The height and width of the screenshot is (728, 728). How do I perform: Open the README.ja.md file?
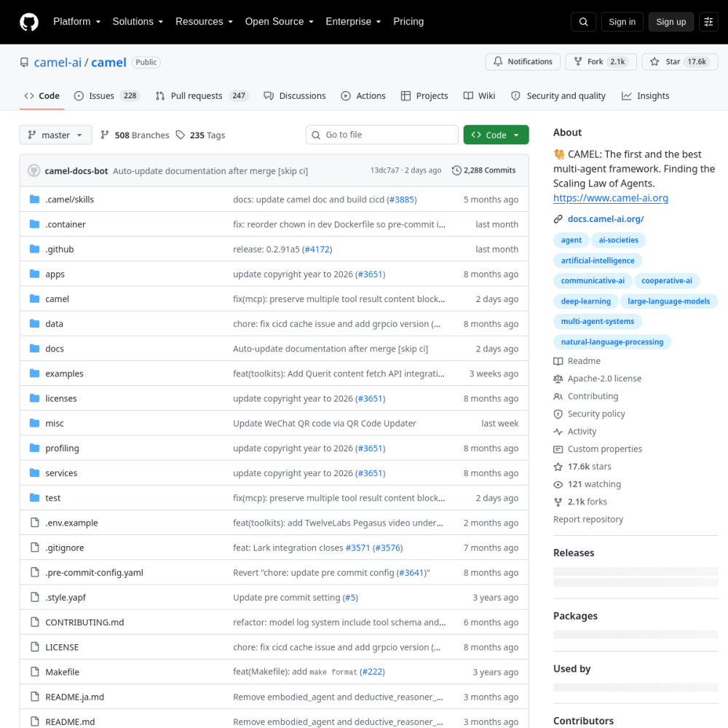(75, 697)
